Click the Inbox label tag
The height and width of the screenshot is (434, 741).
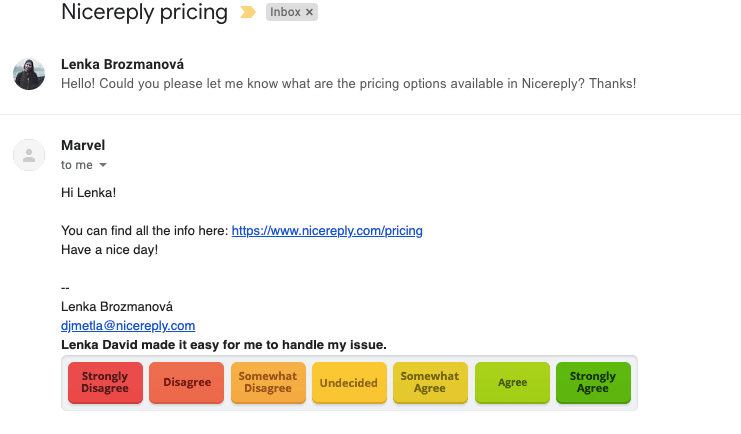click(x=285, y=12)
